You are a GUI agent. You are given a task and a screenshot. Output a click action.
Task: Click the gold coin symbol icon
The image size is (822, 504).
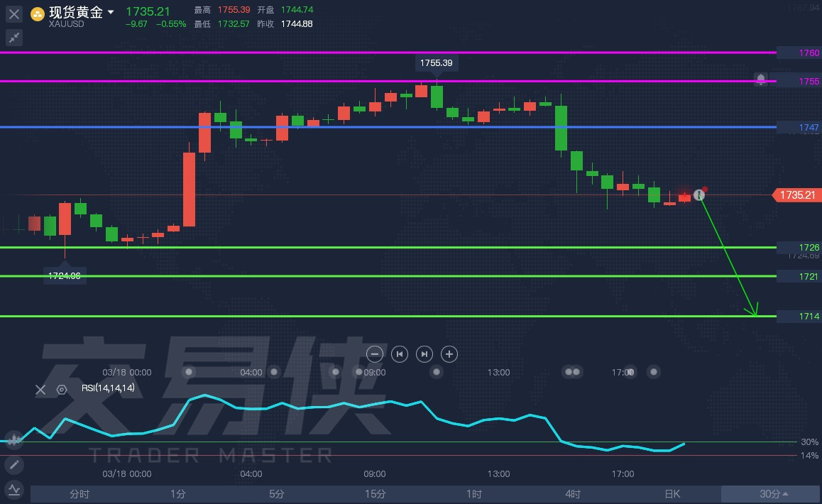[37, 14]
